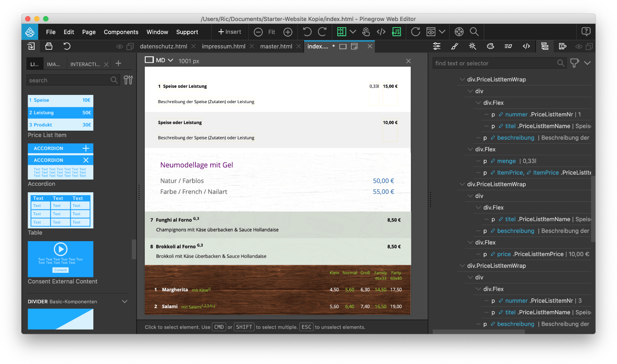Click the left panel refresh arrow icon
This screenshot has width=617, height=364.
[67, 46]
